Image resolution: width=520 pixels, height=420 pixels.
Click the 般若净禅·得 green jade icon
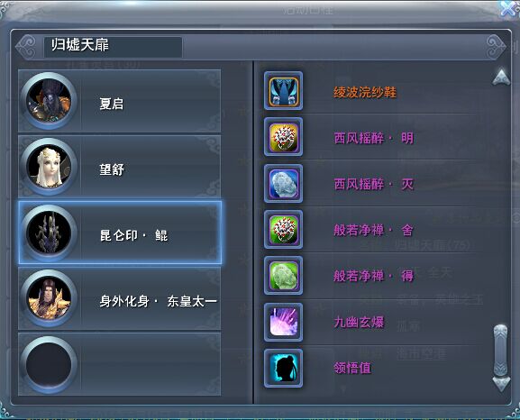click(283, 276)
